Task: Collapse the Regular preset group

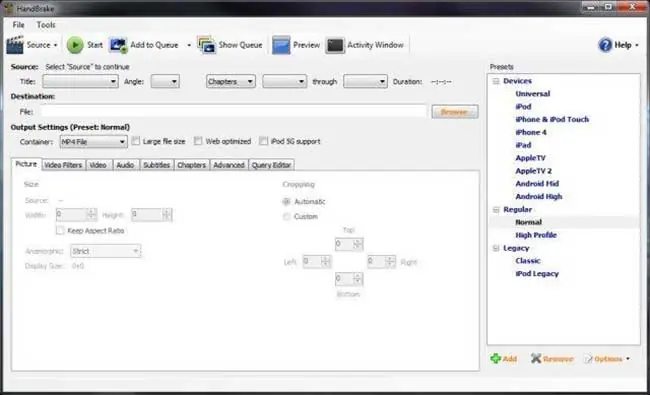Action: coord(496,210)
